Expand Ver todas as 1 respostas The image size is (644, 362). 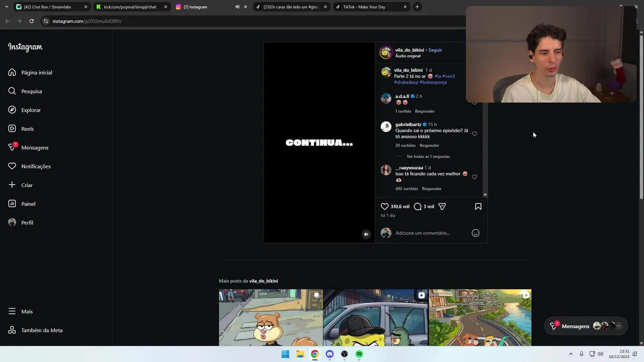428,156
